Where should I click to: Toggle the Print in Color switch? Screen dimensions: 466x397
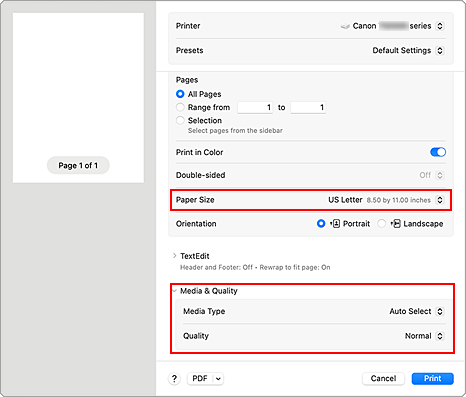point(438,152)
